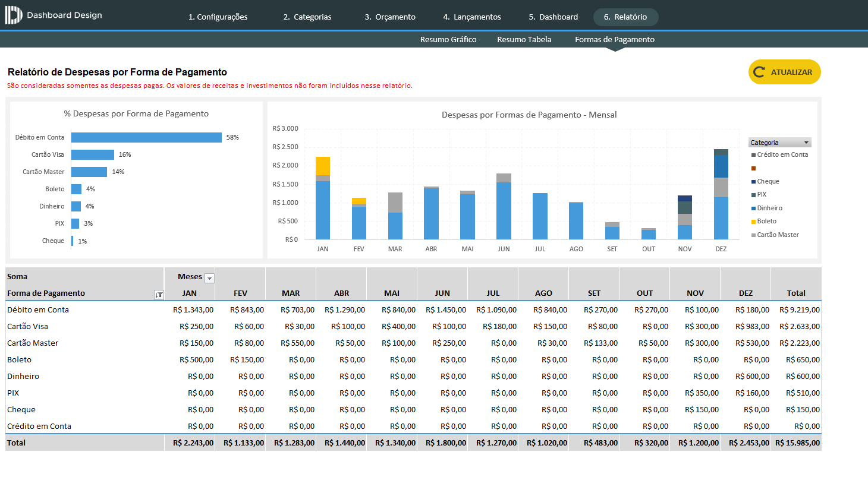Click the Cheque legend marker
This screenshot has height=496, width=868.
coord(753,182)
